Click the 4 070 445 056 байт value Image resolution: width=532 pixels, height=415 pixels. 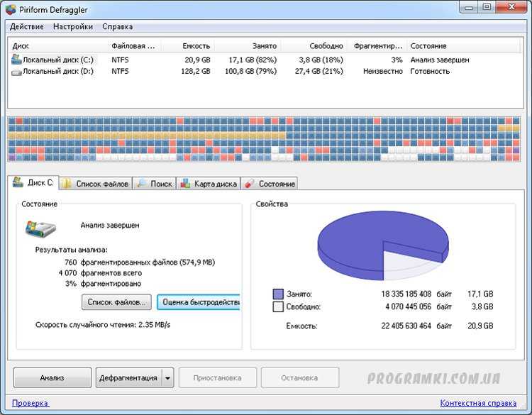pos(419,306)
